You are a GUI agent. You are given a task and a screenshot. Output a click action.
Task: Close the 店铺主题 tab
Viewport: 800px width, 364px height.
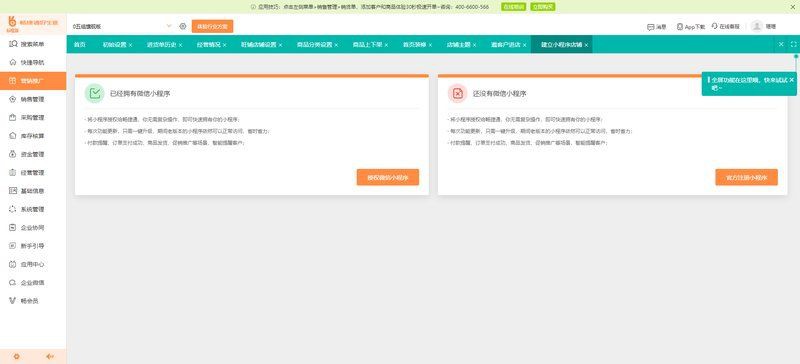coord(474,45)
